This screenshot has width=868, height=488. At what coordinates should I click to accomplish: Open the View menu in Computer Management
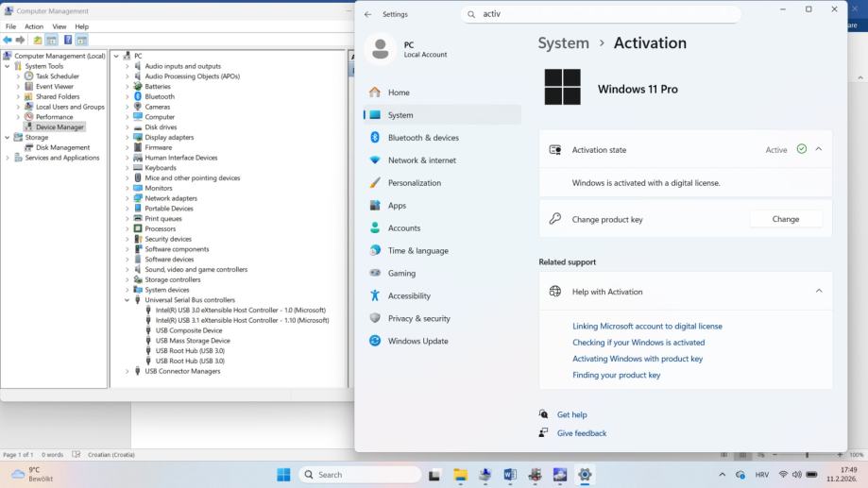(x=60, y=26)
